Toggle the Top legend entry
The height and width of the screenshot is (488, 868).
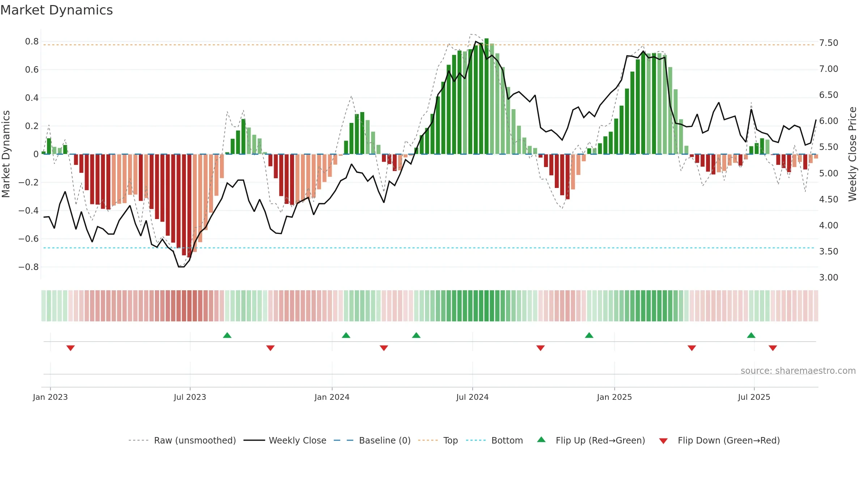coord(438,440)
